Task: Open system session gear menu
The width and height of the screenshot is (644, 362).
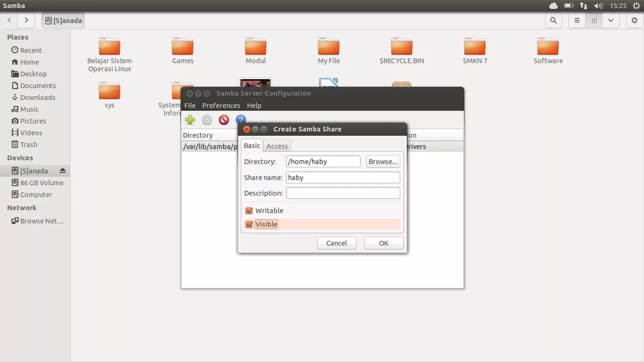Action: [636, 6]
